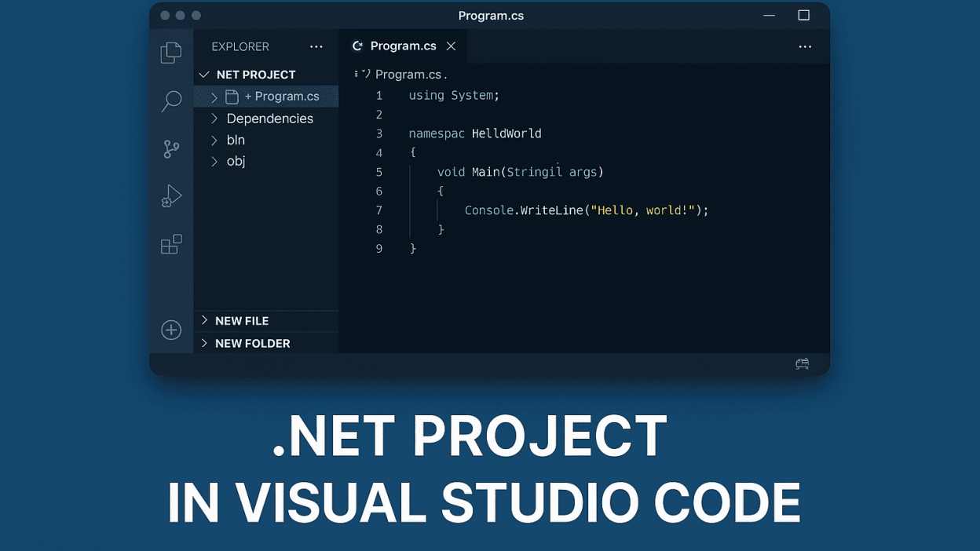This screenshot has height=551, width=980.
Task: Click the NET PROJECT section title
Action: (256, 75)
